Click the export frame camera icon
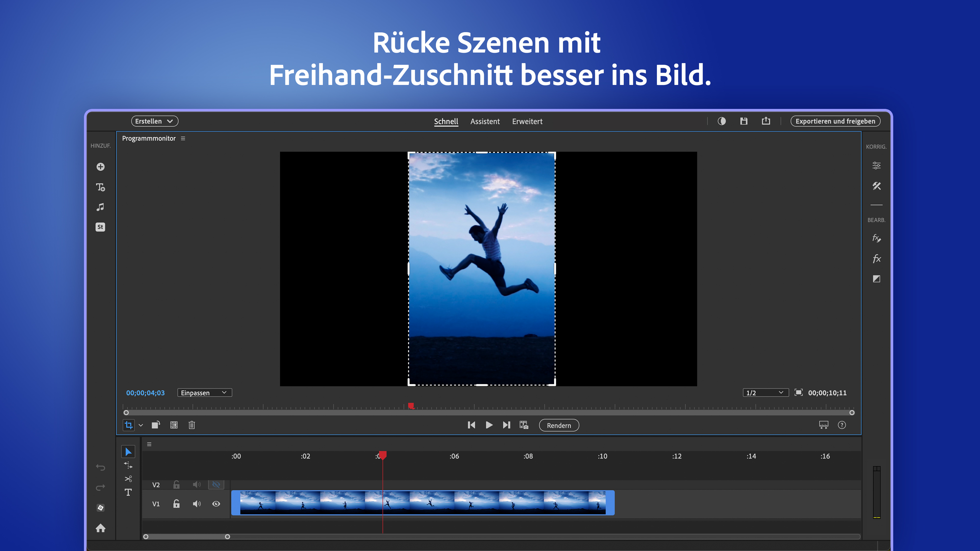The height and width of the screenshot is (551, 980). tap(524, 425)
